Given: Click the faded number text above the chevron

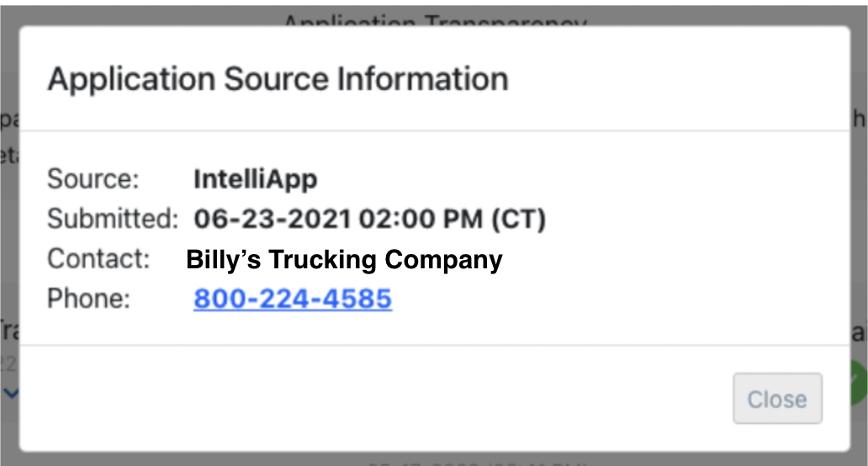Looking at the screenshot, I should 9,364.
